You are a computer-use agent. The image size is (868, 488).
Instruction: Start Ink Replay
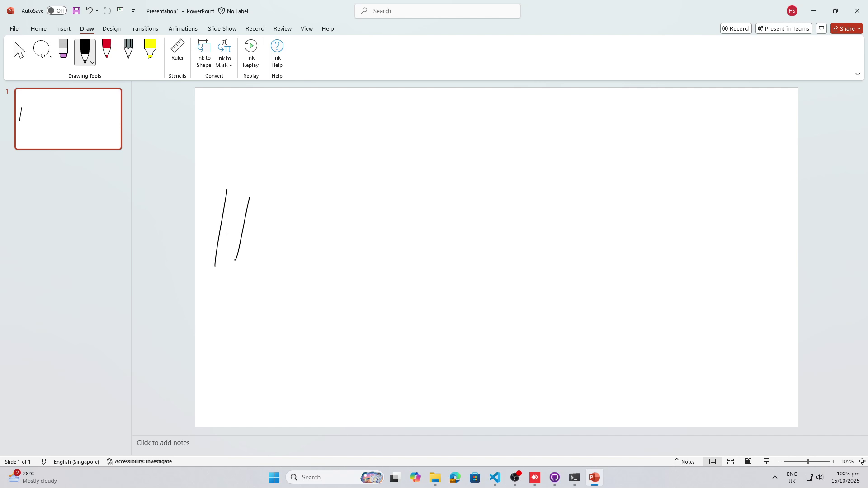(x=250, y=53)
